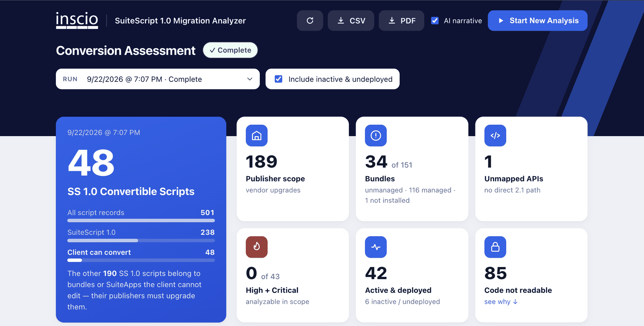Download the CSV export
Viewport: 644px width, 326px height.
(x=351, y=21)
